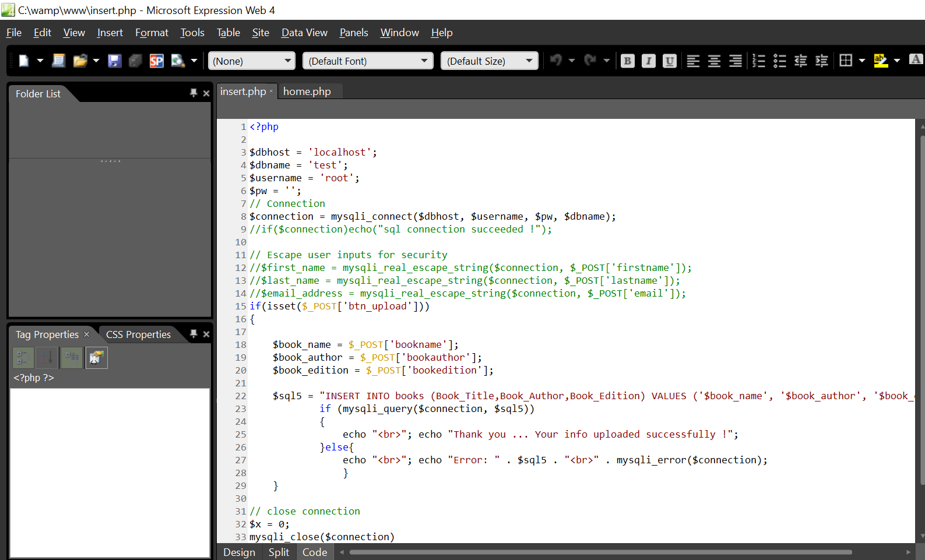
Task: Open the (Default Size) combo box
Action: tap(490, 61)
